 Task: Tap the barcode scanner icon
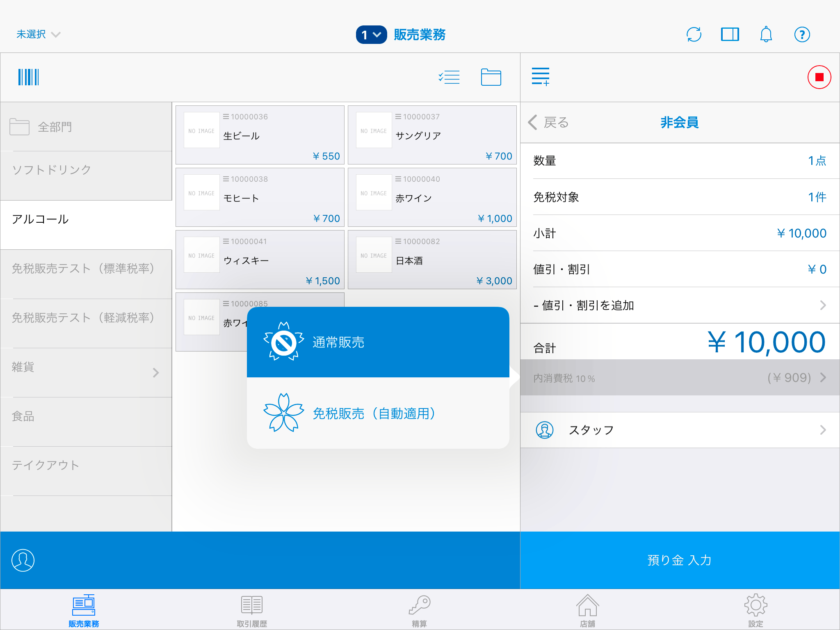pos(28,77)
